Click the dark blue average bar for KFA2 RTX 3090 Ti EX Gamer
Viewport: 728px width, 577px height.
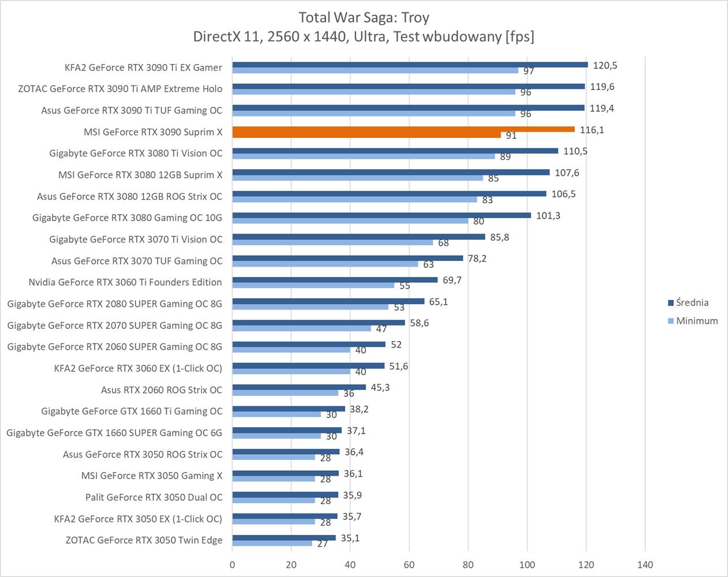pos(410,65)
